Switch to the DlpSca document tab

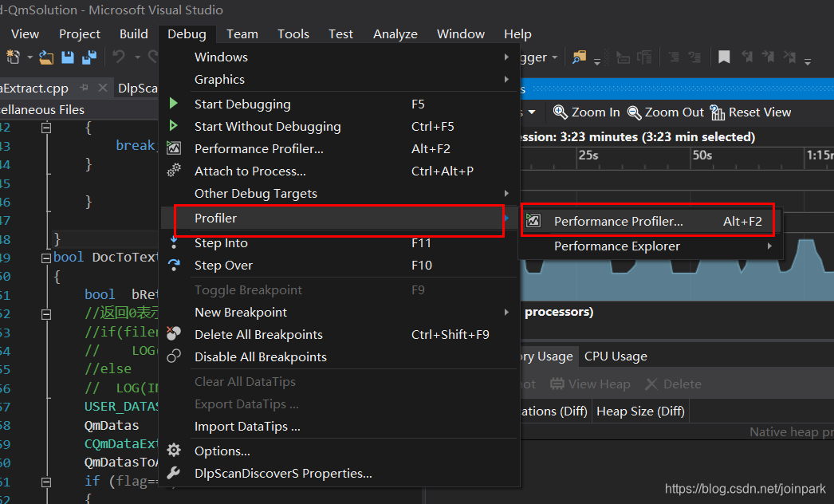(x=137, y=88)
